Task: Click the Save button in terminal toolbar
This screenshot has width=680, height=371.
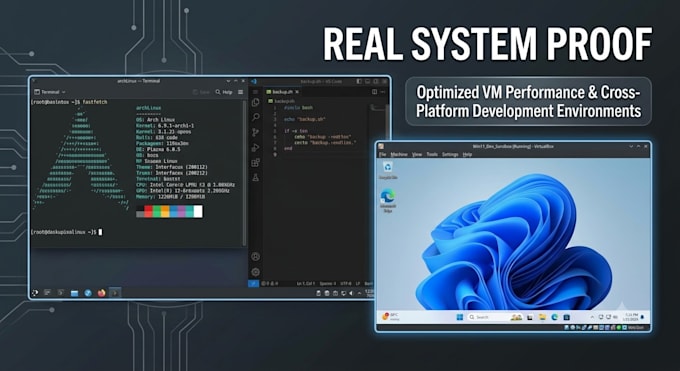Action: (x=202, y=92)
